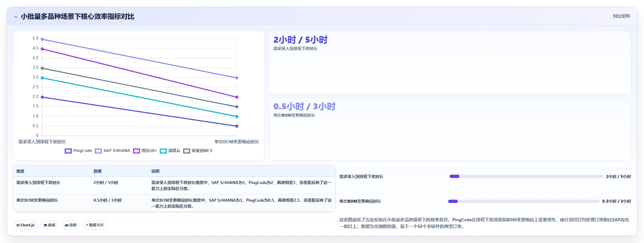Toggle the 简道云 legend entry
The width and height of the screenshot is (644, 243).
coord(170,151)
